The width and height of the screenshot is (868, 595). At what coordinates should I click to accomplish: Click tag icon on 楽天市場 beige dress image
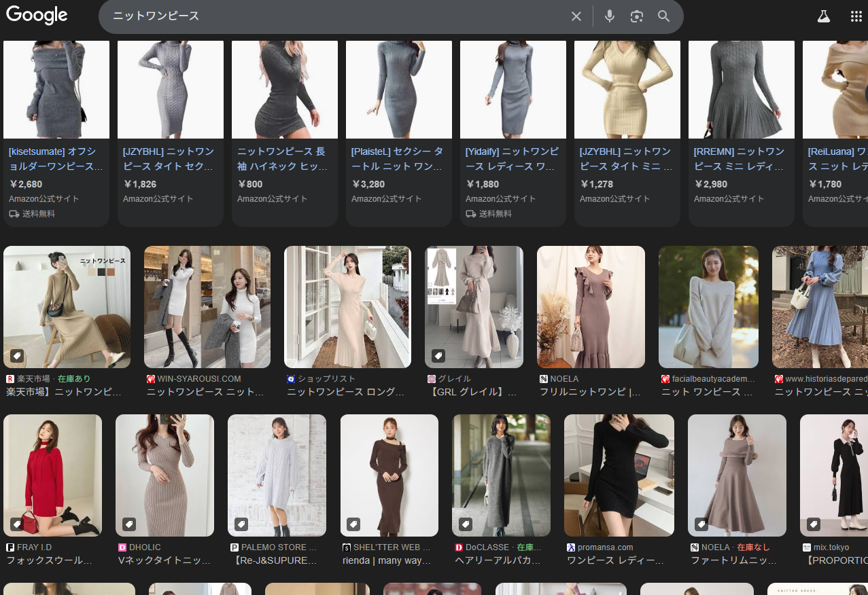tap(17, 355)
